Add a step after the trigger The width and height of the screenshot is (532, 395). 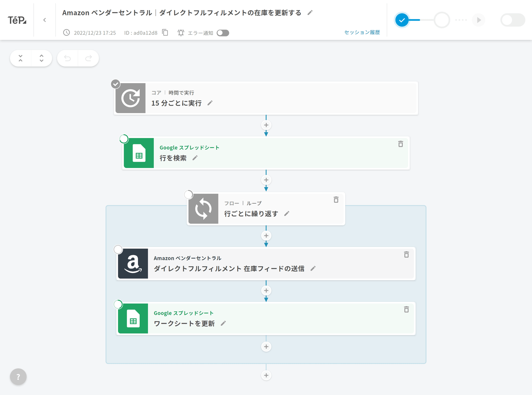click(x=266, y=125)
